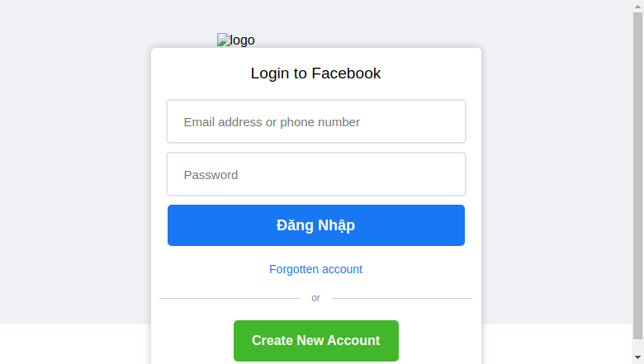
Task: Click the green Create New Account button
Action: pyautogui.click(x=316, y=341)
